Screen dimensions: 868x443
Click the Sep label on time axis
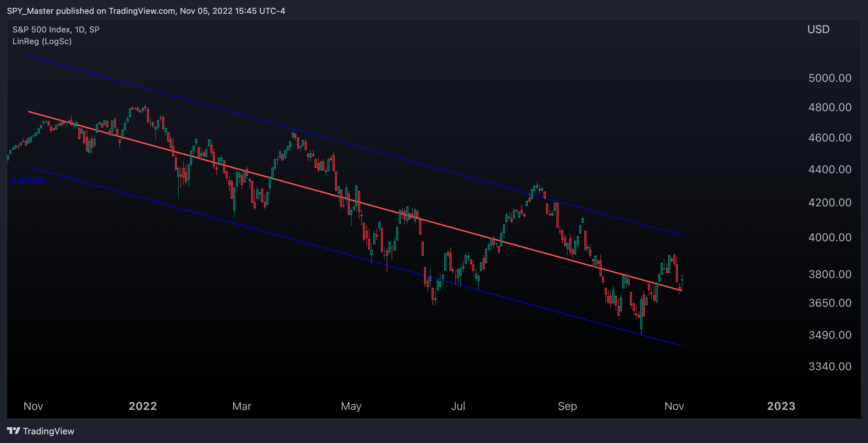[x=568, y=406]
